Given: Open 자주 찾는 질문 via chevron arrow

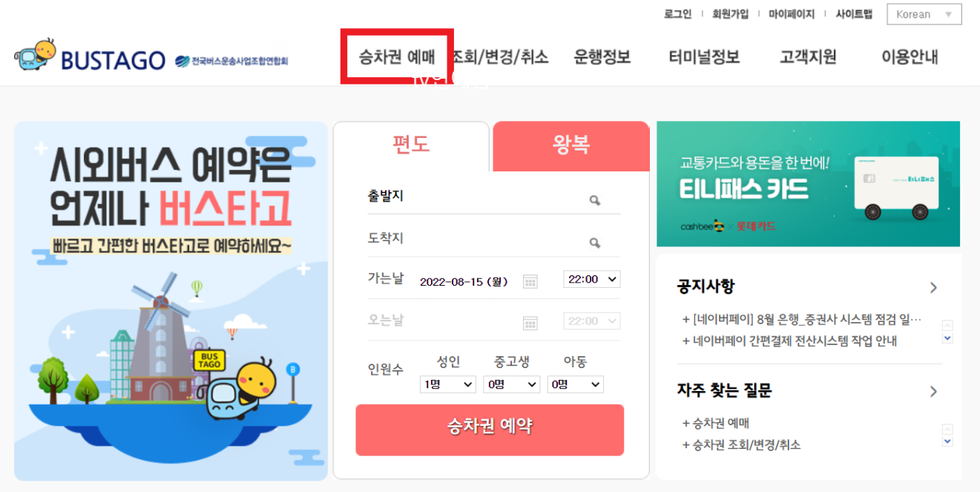Looking at the screenshot, I should point(933,391).
